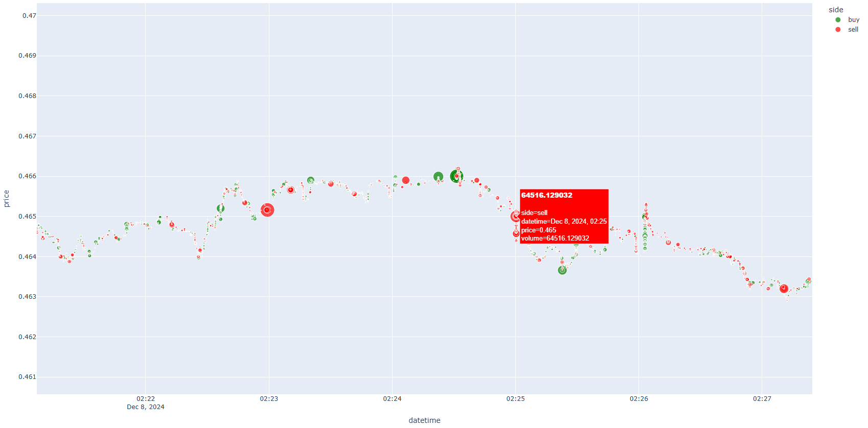The height and width of the screenshot is (428, 868).
Task: Click the largest green buy bubble at 0.466
Action: [456, 177]
